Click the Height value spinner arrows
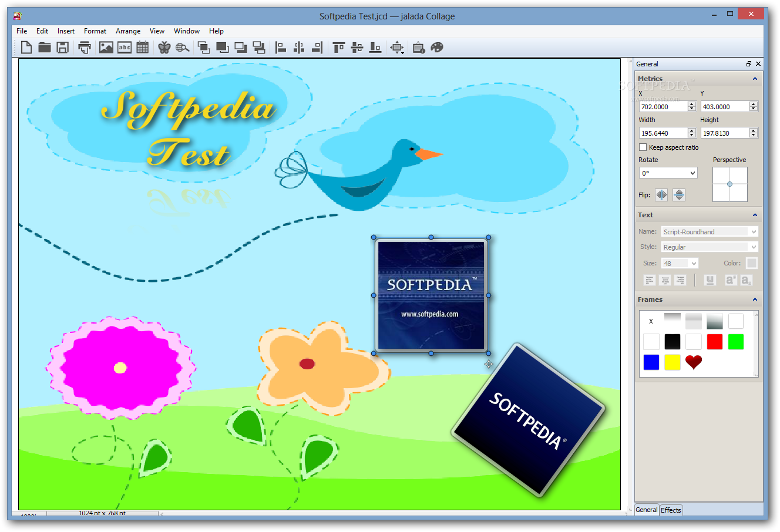Screen dimensions: 780x532 [754, 133]
